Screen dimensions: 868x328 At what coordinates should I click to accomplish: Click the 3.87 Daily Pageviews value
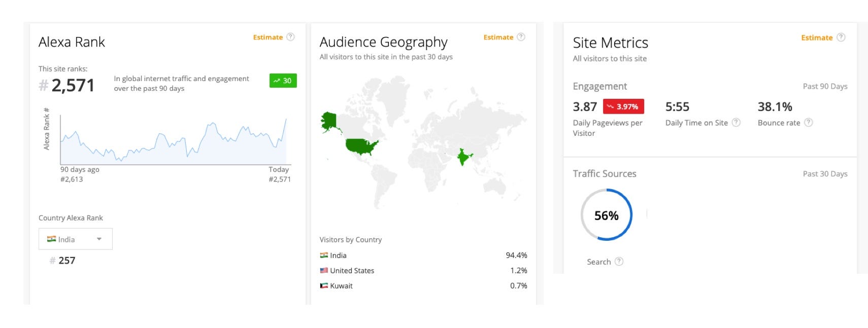(585, 106)
